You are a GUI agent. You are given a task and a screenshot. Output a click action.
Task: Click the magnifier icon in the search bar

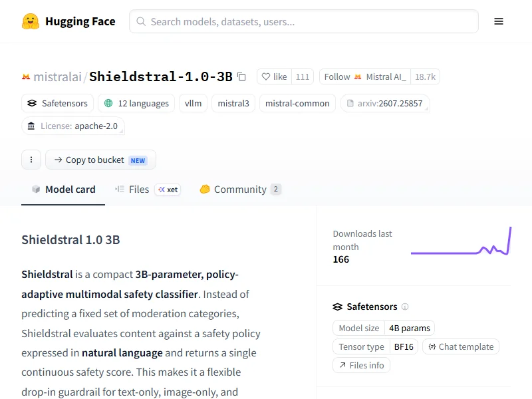[x=141, y=21]
